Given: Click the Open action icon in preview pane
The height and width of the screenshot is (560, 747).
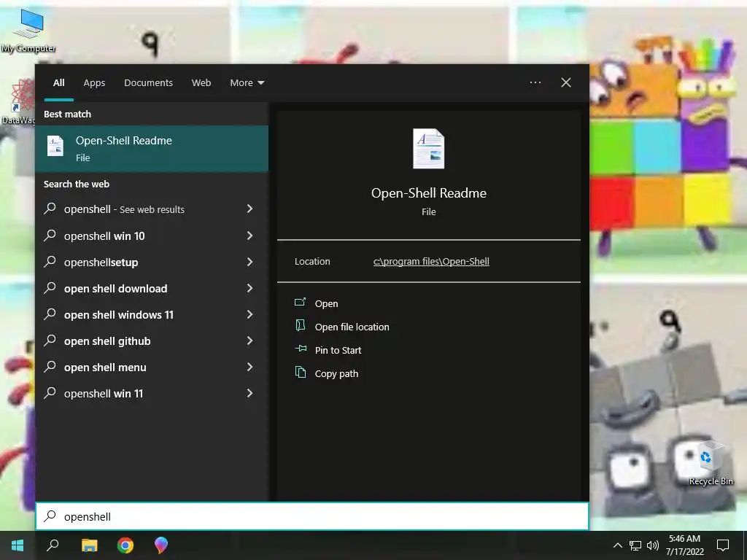Looking at the screenshot, I should (x=300, y=302).
